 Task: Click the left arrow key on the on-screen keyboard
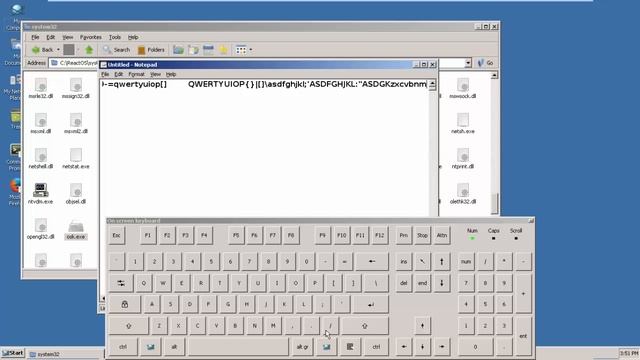(x=404, y=347)
